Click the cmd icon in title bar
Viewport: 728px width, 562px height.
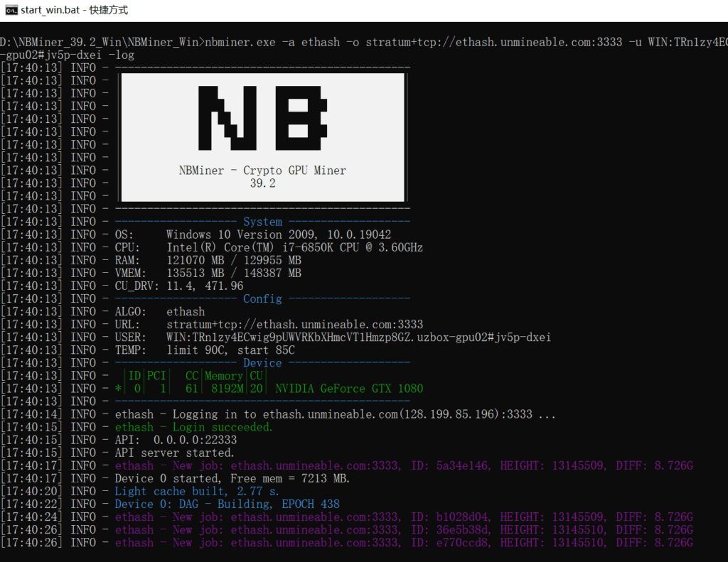(10, 11)
